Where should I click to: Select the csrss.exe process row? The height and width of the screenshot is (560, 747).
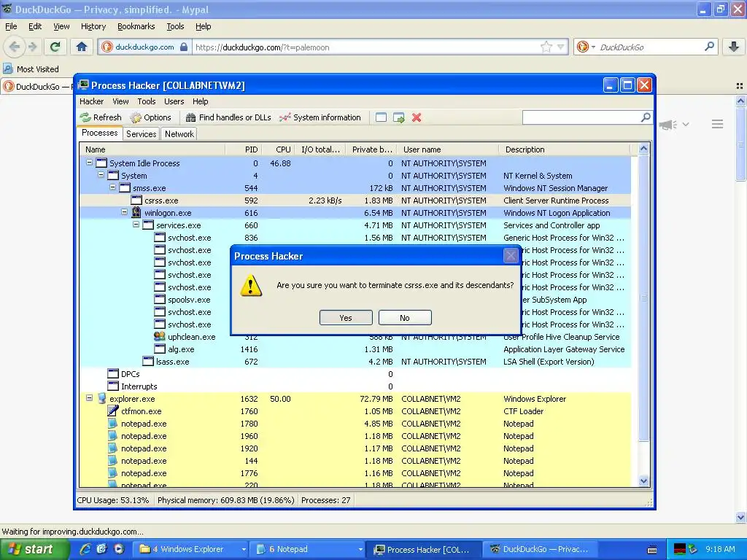[355, 201]
